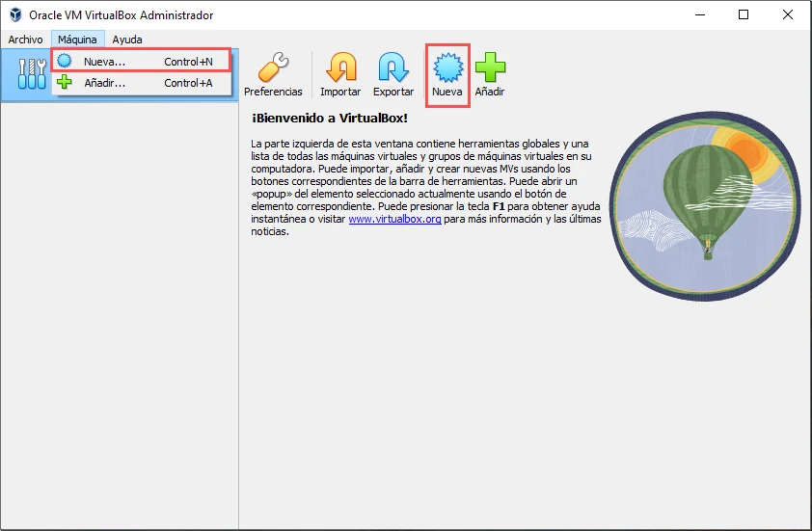The width and height of the screenshot is (812, 531).
Task: Open the Máquina menu
Action: (78, 40)
